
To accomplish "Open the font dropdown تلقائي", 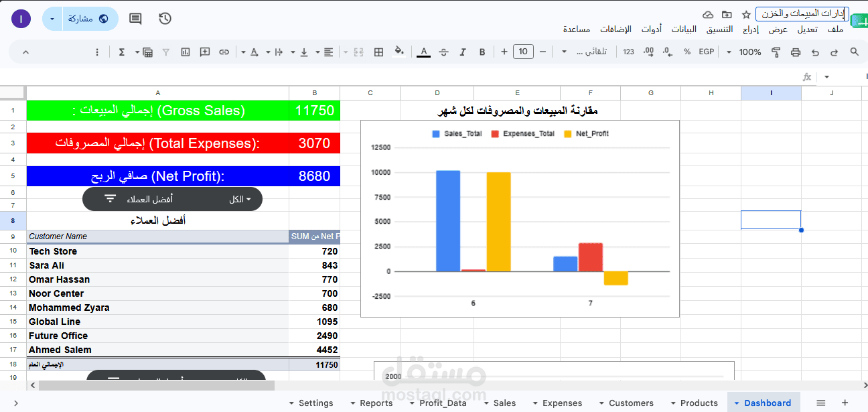I will coord(584,52).
